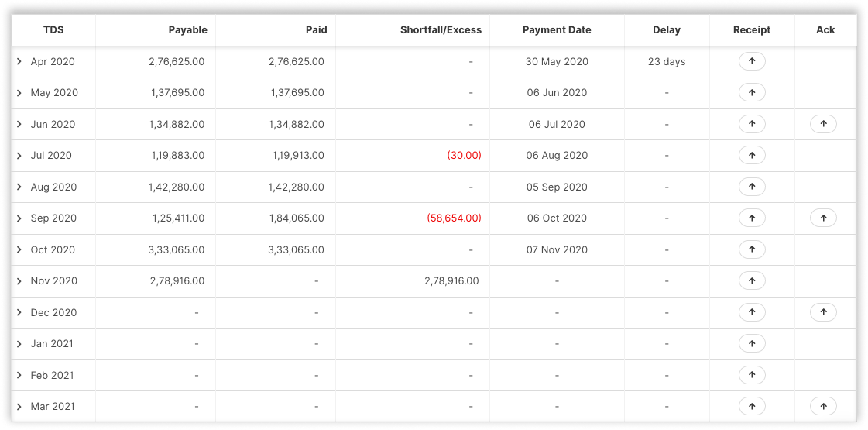Upload receipt for Oct 2020
This screenshot has height=430, width=868.
pos(752,249)
